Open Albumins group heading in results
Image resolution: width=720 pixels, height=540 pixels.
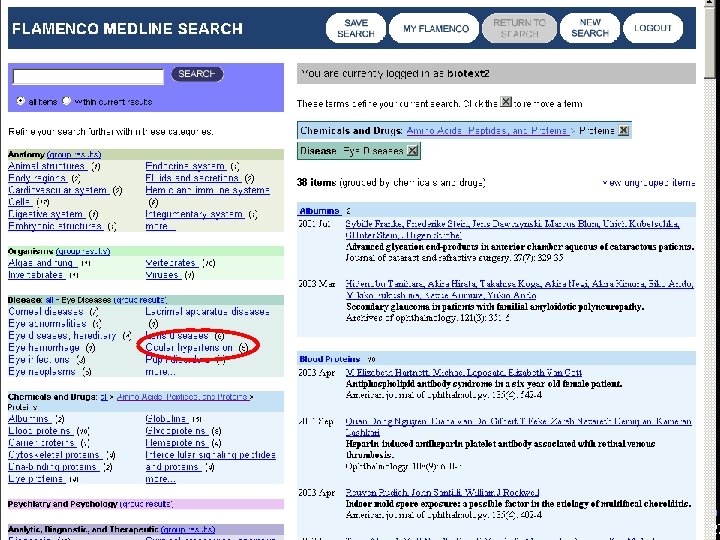coord(320,211)
